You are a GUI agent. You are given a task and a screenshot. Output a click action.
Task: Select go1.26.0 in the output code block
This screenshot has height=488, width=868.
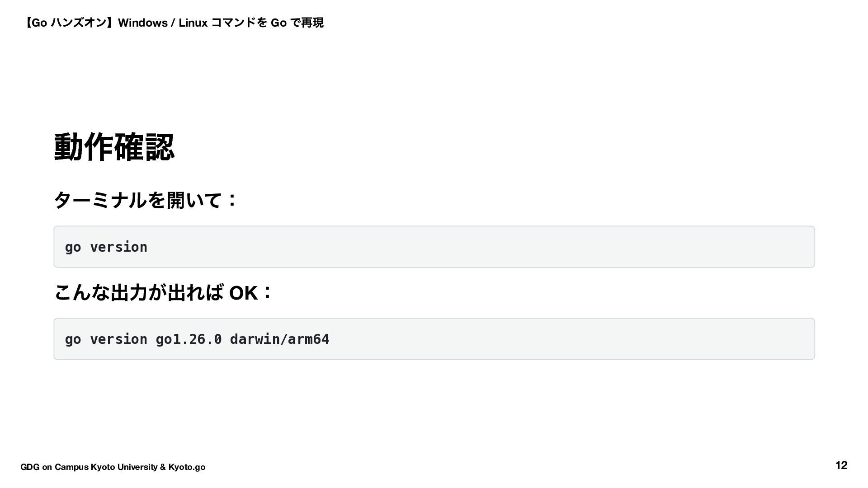click(x=189, y=339)
